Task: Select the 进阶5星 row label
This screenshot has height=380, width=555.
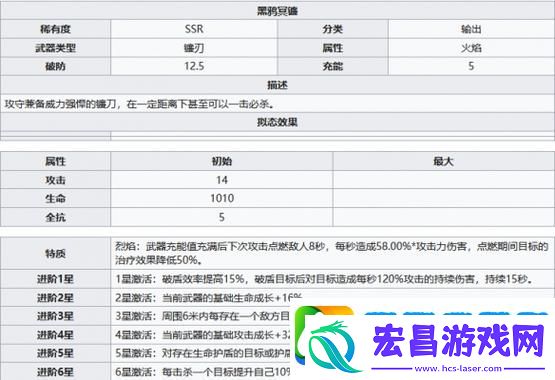Action: tap(55, 353)
